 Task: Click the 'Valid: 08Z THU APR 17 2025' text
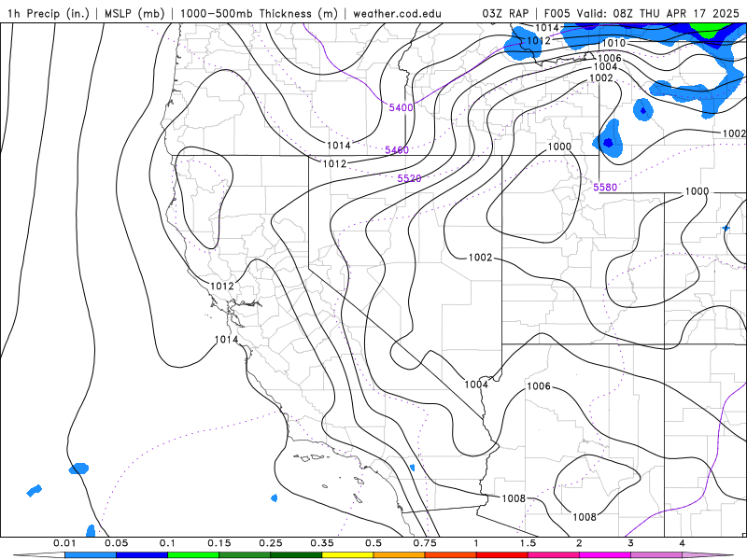click(658, 13)
